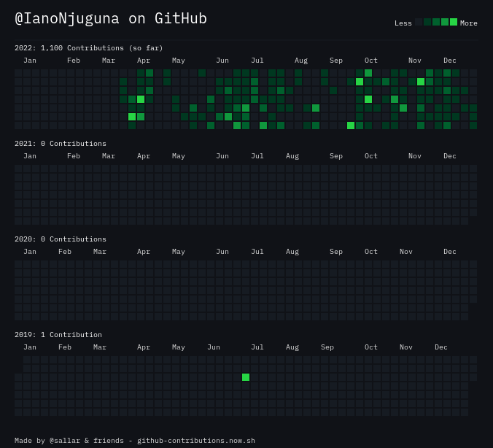
Task: Select the 'Sep' label in the 2021 chart
Action: point(335,156)
